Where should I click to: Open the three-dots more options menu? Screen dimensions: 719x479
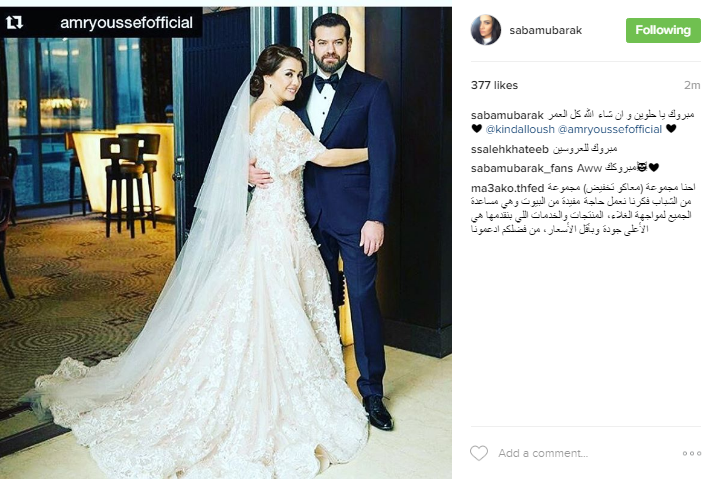691,453
